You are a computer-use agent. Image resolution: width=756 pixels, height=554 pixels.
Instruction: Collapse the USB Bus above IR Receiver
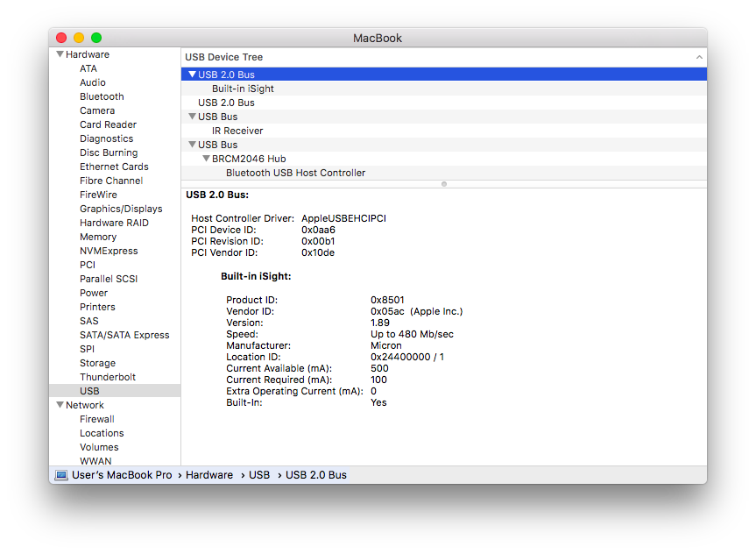[x=193, y=117]
